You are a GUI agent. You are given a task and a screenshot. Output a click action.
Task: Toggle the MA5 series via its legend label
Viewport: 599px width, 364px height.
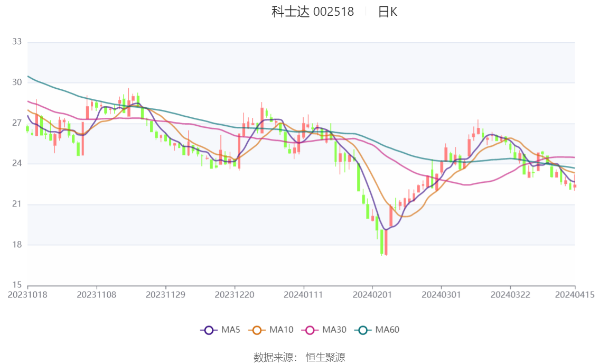[x=230, y=330]
